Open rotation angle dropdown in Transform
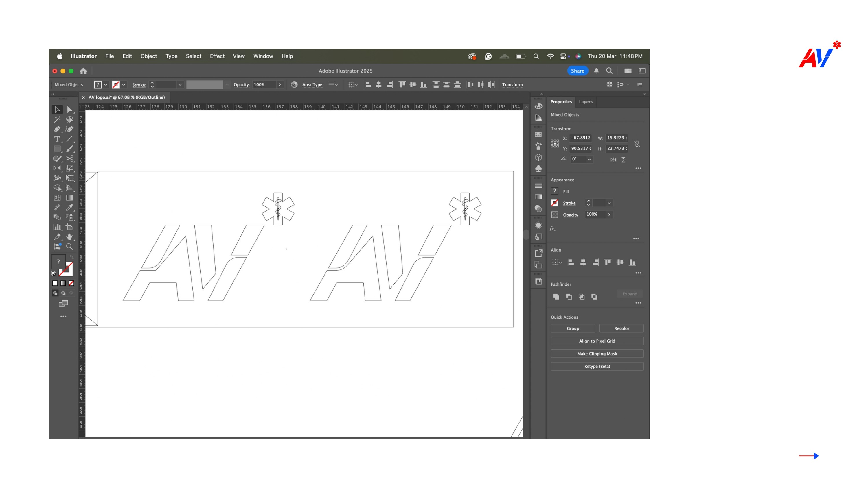Viewport: 868px width, 488px height. [589, 159]
